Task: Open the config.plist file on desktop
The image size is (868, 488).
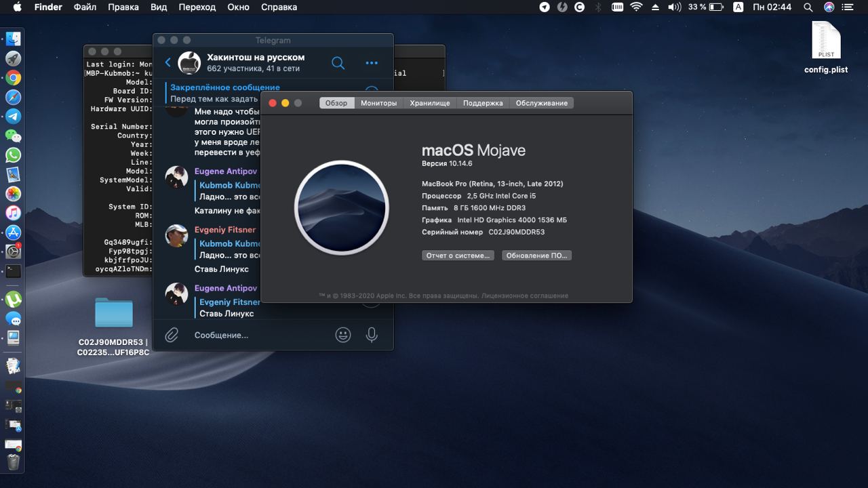Action: 826,42
